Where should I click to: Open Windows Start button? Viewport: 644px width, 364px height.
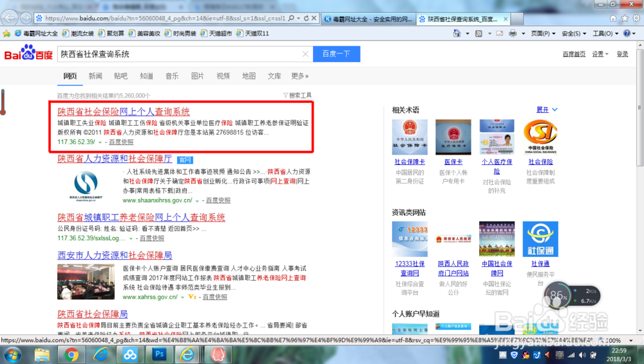pos(12,354)
